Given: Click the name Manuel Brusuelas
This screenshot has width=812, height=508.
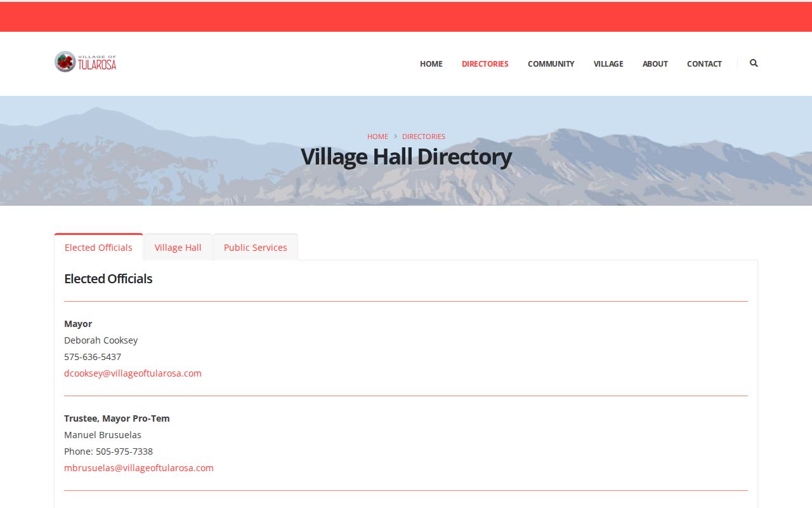Looking at the screenshot, I should coord(103,435).
